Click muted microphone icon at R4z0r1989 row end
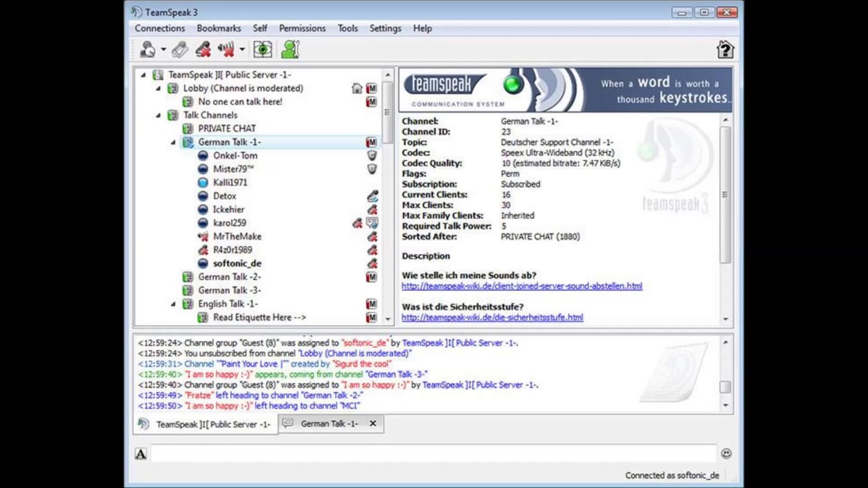868x488 pixels. pyautogui.click(x=372, y=250)
